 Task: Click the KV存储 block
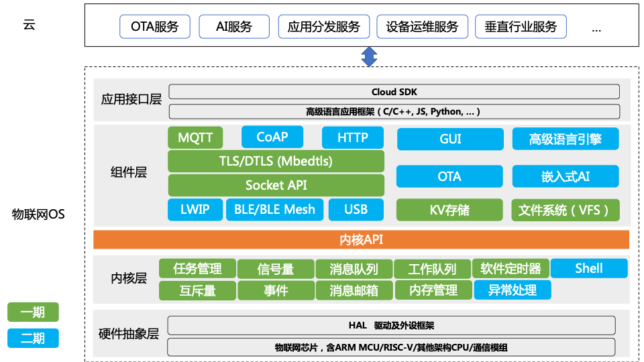click(x=449, y=210)
